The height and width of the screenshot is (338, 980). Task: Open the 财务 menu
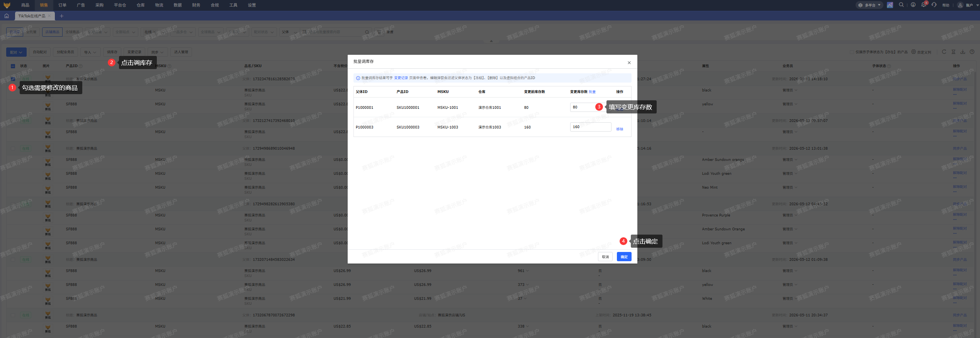pyautogui.click(x=196, y=5)
